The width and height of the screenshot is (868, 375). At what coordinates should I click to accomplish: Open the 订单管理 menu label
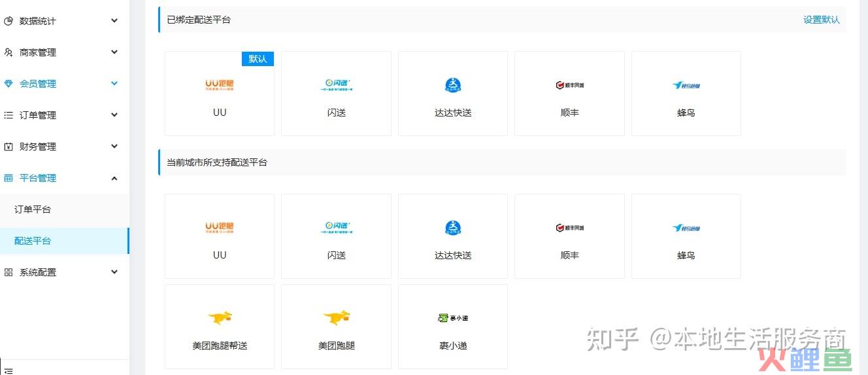38,115
